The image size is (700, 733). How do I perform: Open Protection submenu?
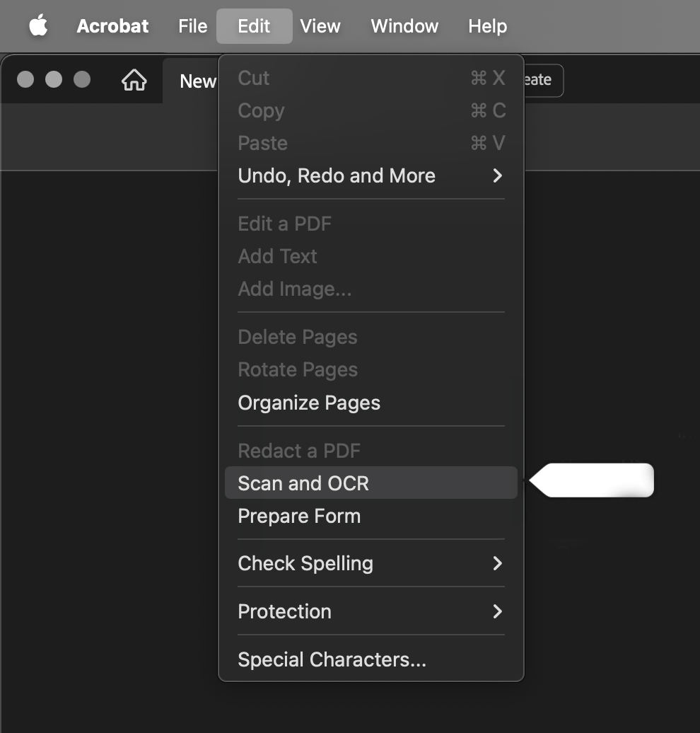coord(371,611)
